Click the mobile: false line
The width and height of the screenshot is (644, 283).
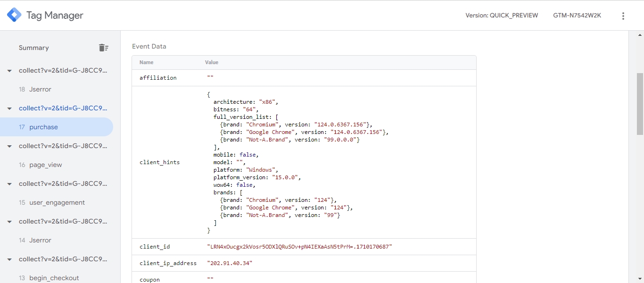(236, 155)
